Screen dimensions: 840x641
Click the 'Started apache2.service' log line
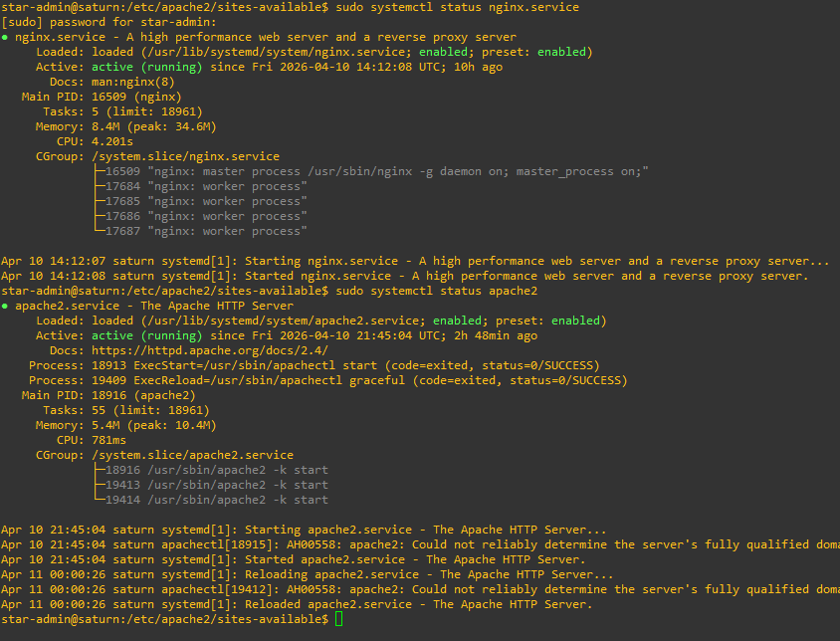293,560
